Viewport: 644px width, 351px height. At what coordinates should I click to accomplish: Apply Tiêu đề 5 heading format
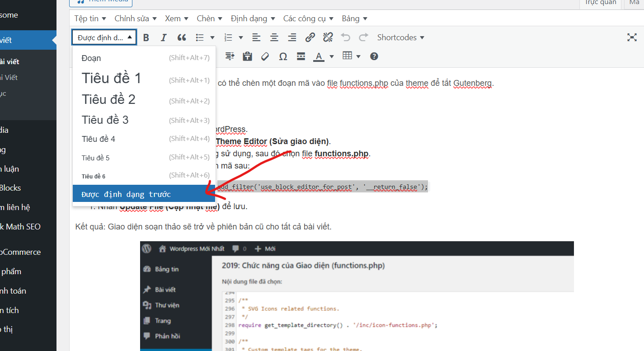click(x=144, y=158)
